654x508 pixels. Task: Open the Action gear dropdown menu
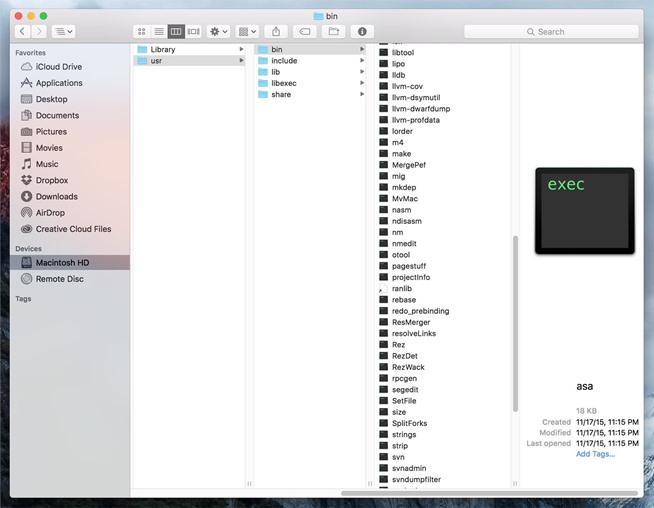click(x=218, y=32)
